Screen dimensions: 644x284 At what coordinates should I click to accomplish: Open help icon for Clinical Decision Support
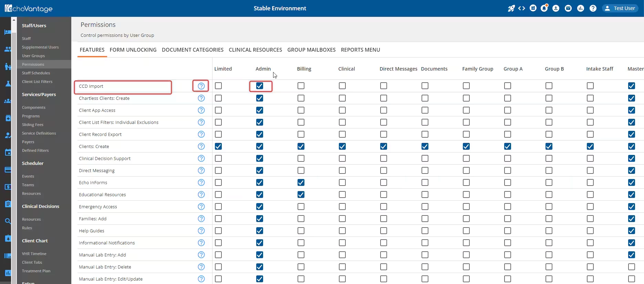tap(201, 158)
